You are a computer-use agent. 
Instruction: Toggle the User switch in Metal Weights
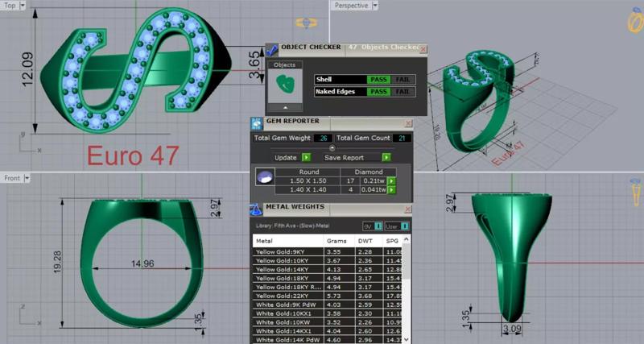[405, 226]
